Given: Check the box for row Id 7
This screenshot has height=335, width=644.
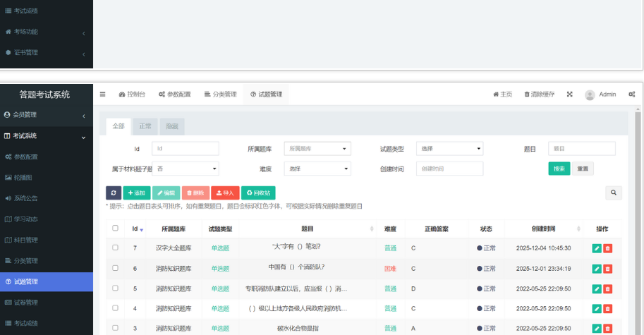Looking at the screenshot, I should pyautogui.click(x=115, y=248).
